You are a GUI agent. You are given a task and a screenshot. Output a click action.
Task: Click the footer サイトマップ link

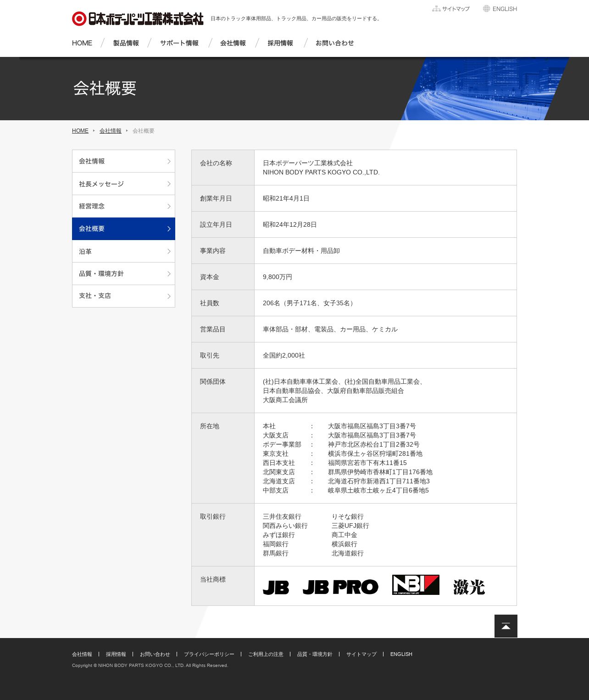pos(361,654)
